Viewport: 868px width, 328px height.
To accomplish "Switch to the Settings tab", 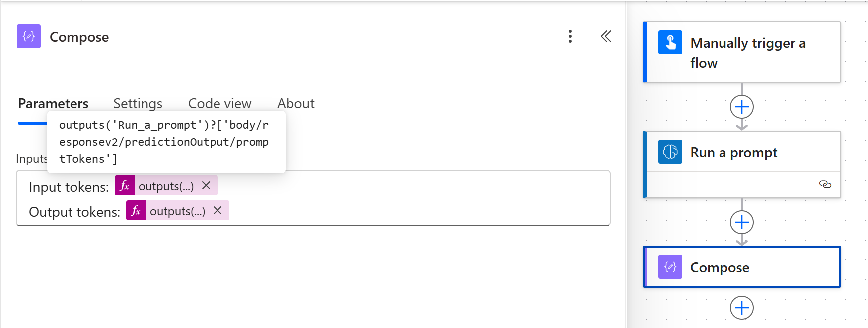I will [138, 103].
